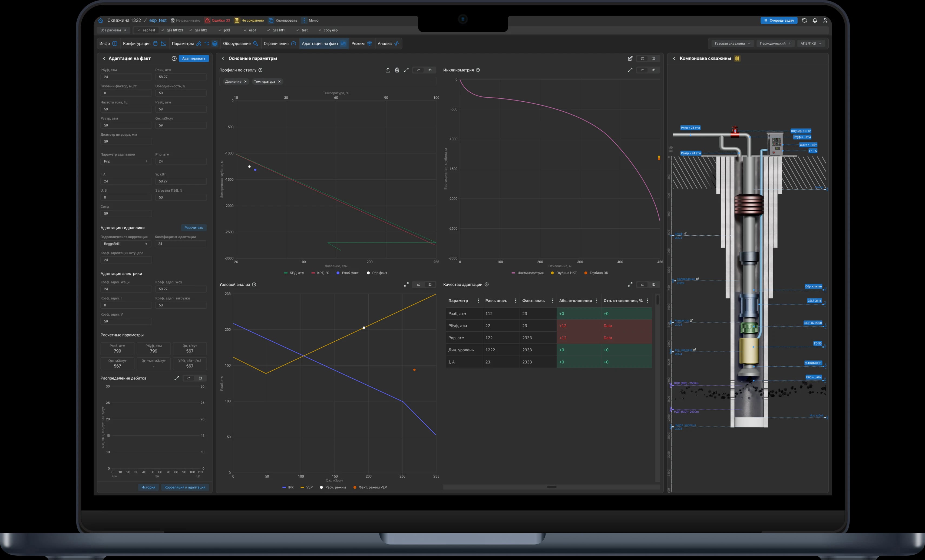
Task: Switch Основные параметры to grid layout
Action: 642,58
